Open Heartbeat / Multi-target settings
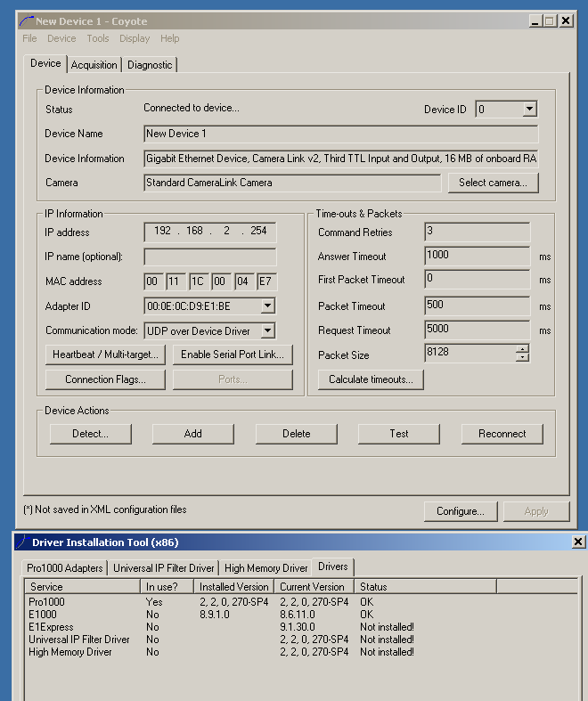Viewport: 588px width, 701px height. (x=105, y=355)
